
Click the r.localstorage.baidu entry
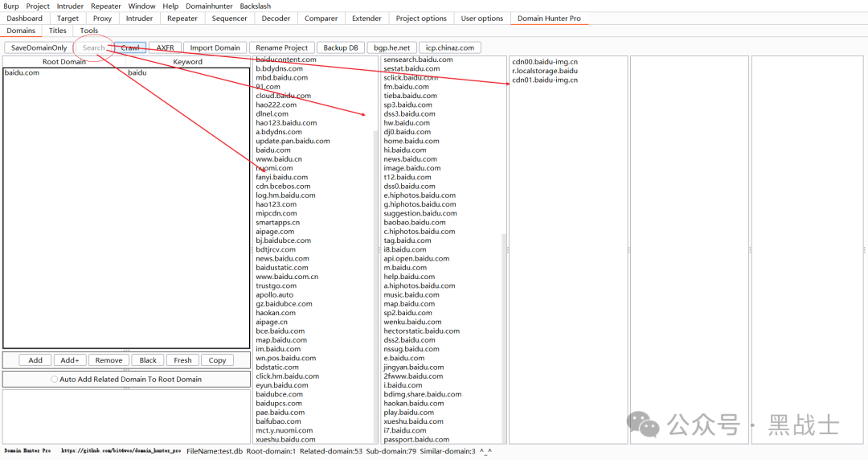[545, 71]
